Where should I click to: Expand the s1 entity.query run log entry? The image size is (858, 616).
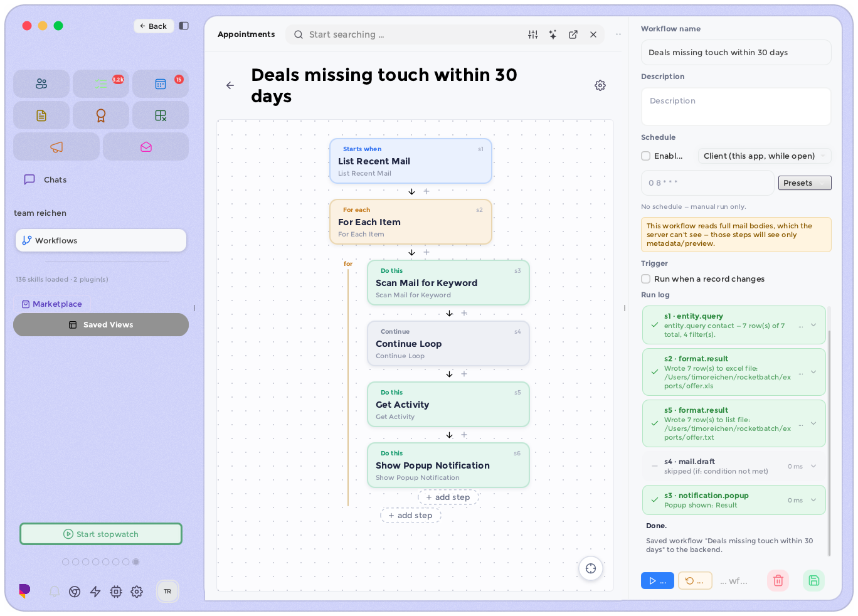pyautogui.click(x=813, y=325)
